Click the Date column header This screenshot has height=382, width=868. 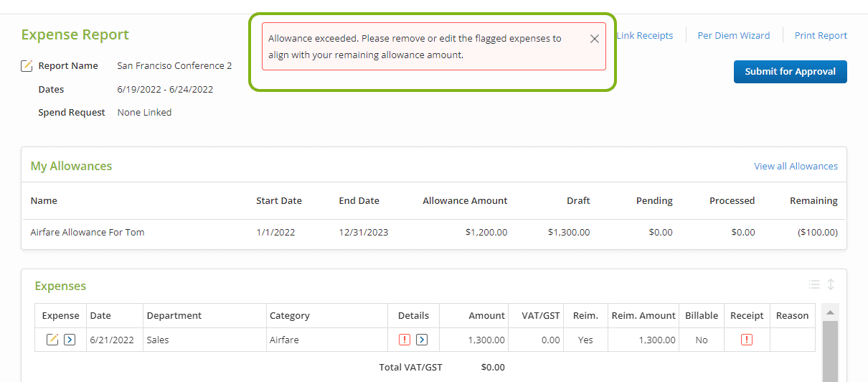[x=100, y=315]
